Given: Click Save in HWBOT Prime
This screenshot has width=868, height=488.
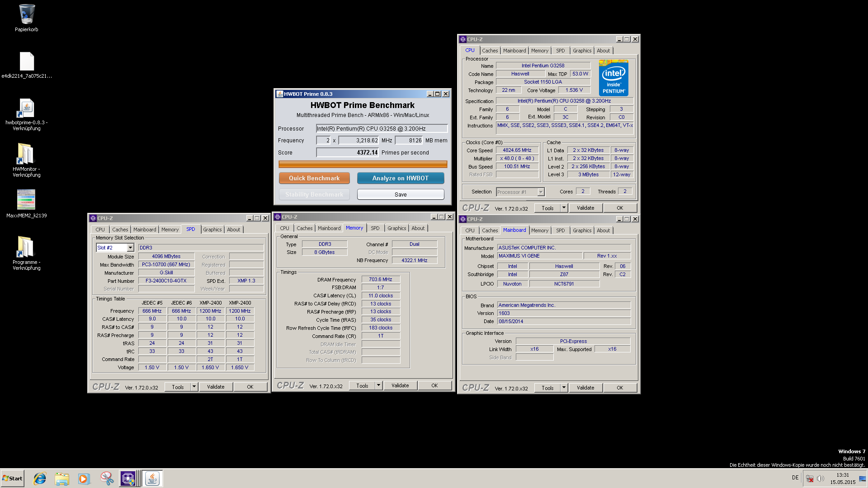Looking at the screenshot, I should pos(401,194).
